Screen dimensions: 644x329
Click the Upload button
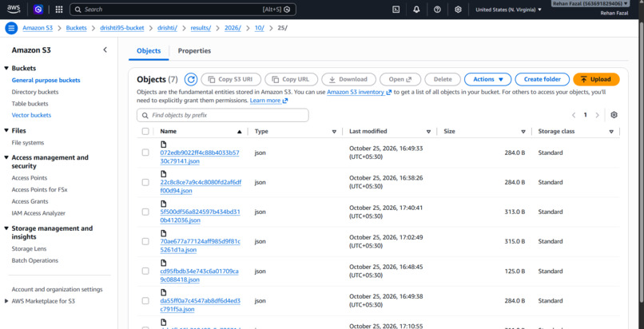[x=596, y=79]
